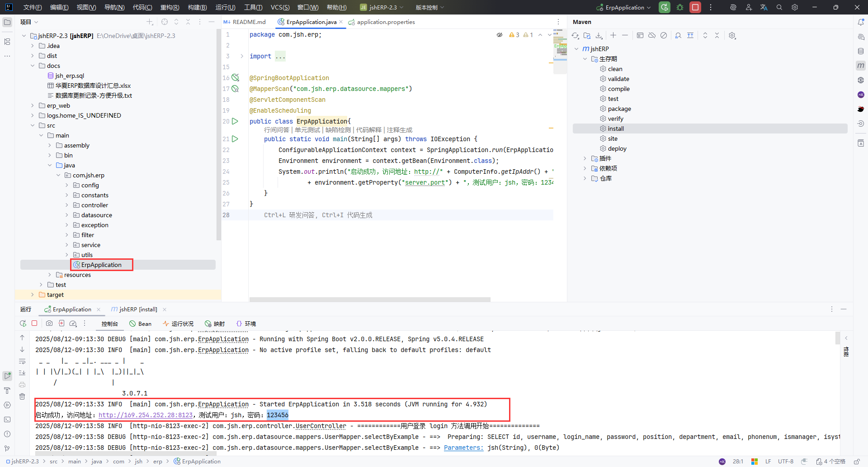868x467 pixels.
Task: Open the 构建(B) menu
Action: (x=197, y=7)
